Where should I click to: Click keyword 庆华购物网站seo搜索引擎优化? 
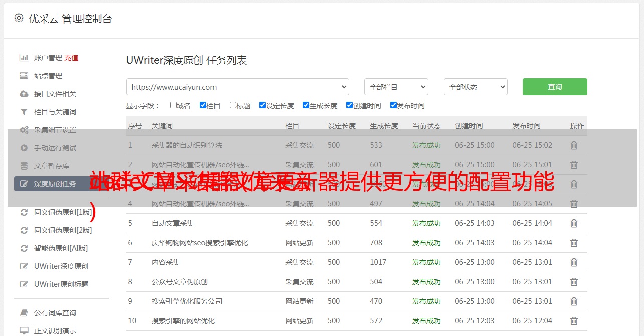[x=200, y=243]
